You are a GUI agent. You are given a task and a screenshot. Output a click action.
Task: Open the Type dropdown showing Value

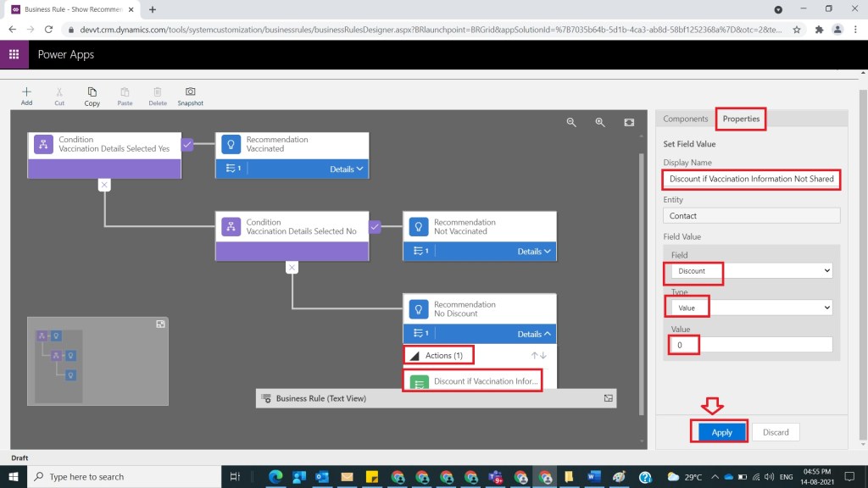pos(751,308)
